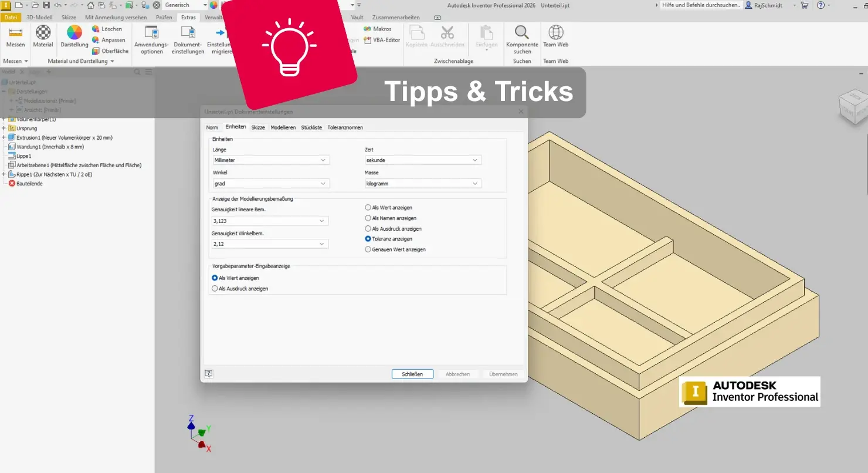Open the Masse units dropdown
The width and height of the screenshot is (868, 473).
[x=423, y=184]
